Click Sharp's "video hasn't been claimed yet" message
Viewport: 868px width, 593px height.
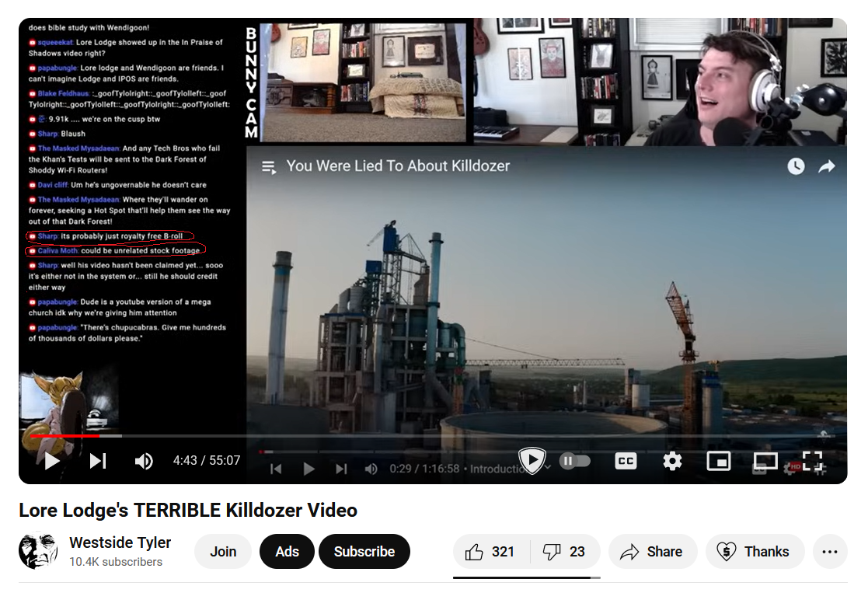(x=126, y=276)
